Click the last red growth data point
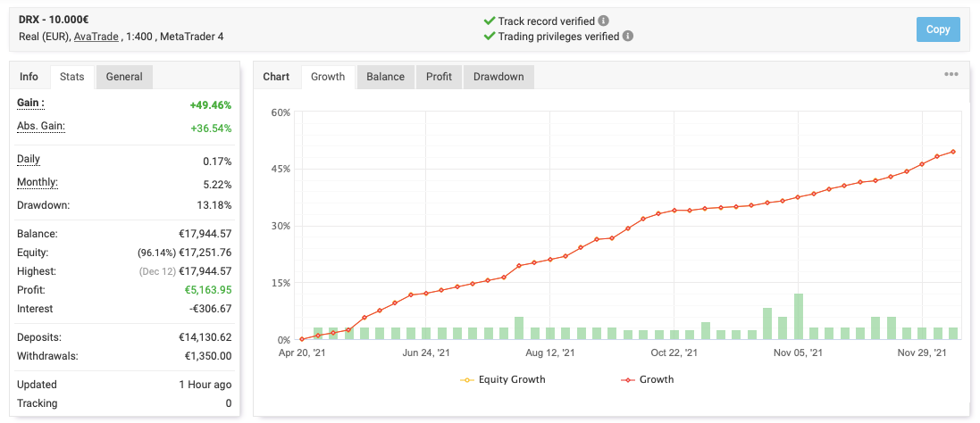Image resolution: width=980 pixels, height=423 pixels. click(x=953, y=152)
